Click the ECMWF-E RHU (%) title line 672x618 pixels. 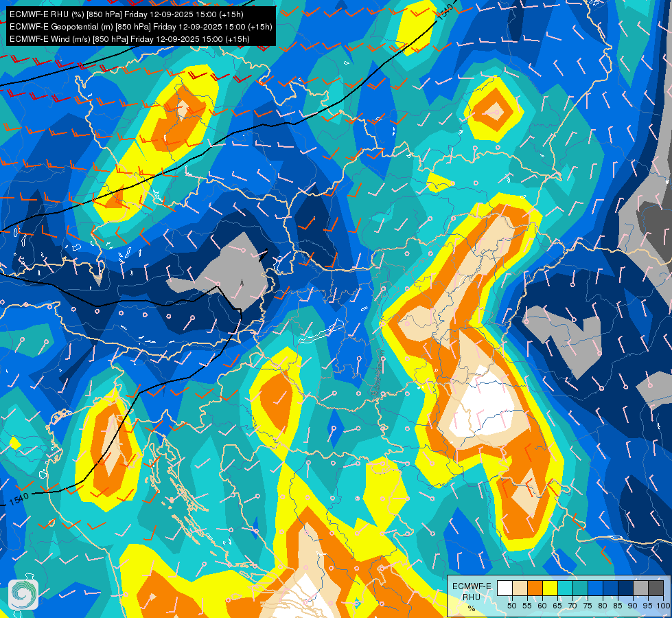[126, 14]
